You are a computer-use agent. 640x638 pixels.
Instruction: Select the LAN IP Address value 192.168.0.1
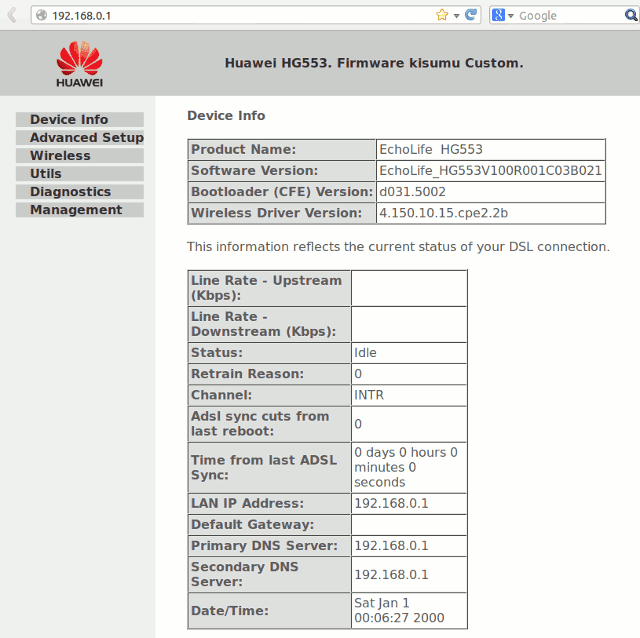(391, 503)
